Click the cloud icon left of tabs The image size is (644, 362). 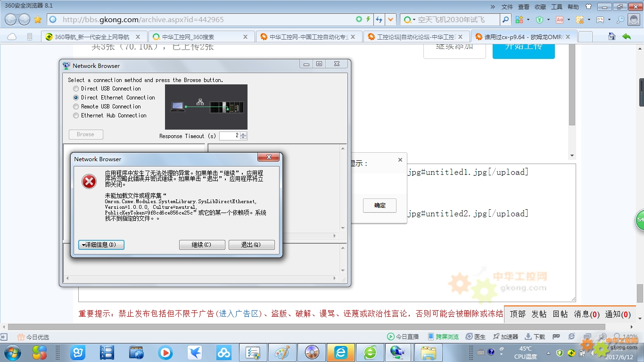coord(12,37)
